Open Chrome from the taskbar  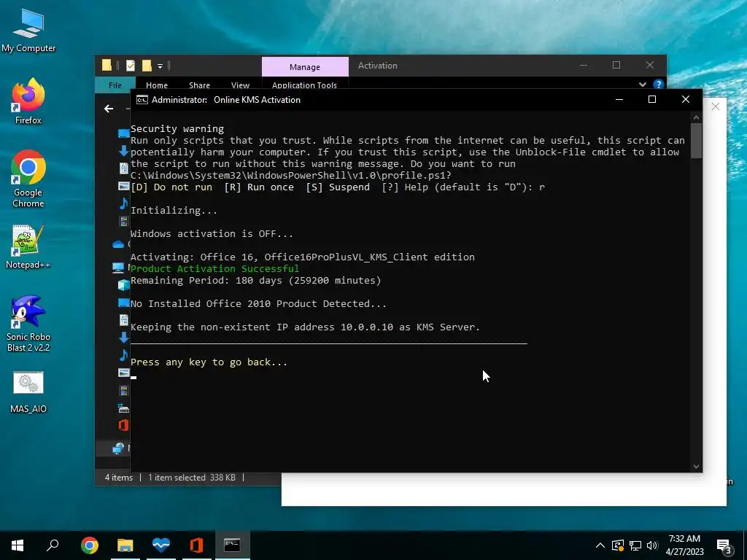coord(89,545)
